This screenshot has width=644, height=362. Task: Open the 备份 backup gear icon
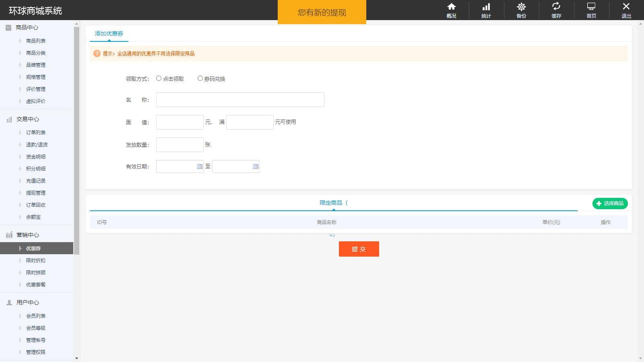(x=521, y=7)
